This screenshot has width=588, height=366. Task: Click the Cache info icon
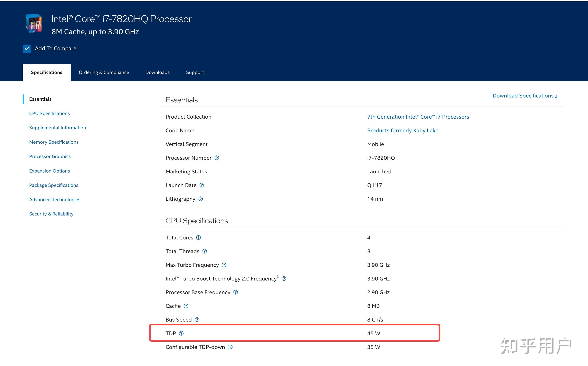186,306
